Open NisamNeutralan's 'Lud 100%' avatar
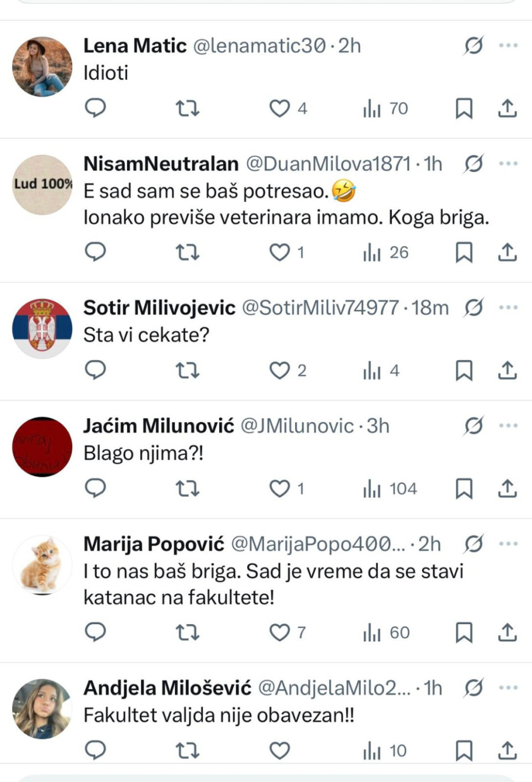The image size is (532, 782). (42, 184)
